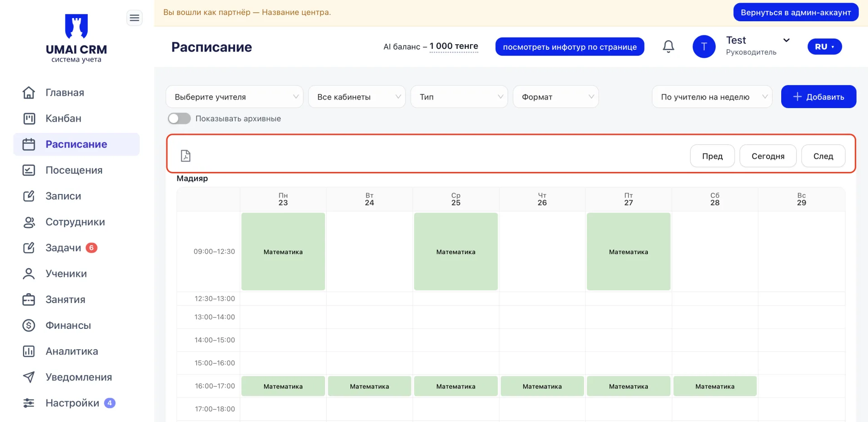Open the RU language selector

coord(825,47)
